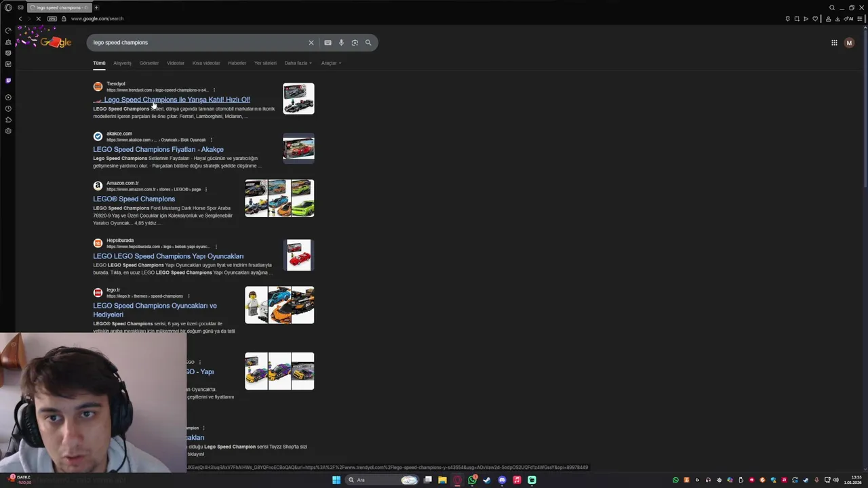Clear the Google search box text
The width and height of the screenshot is (868, 488).
click(x=311, y=43)
